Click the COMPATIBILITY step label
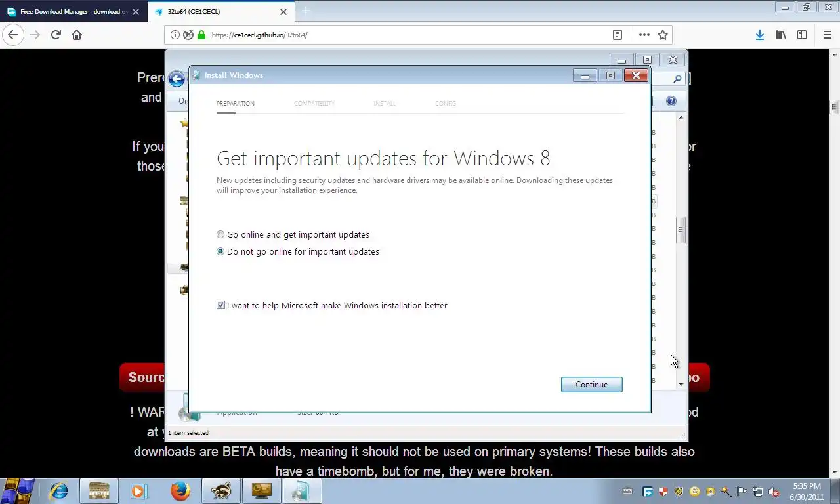This screenshot has width=840, height=504. tap(314, 104)
